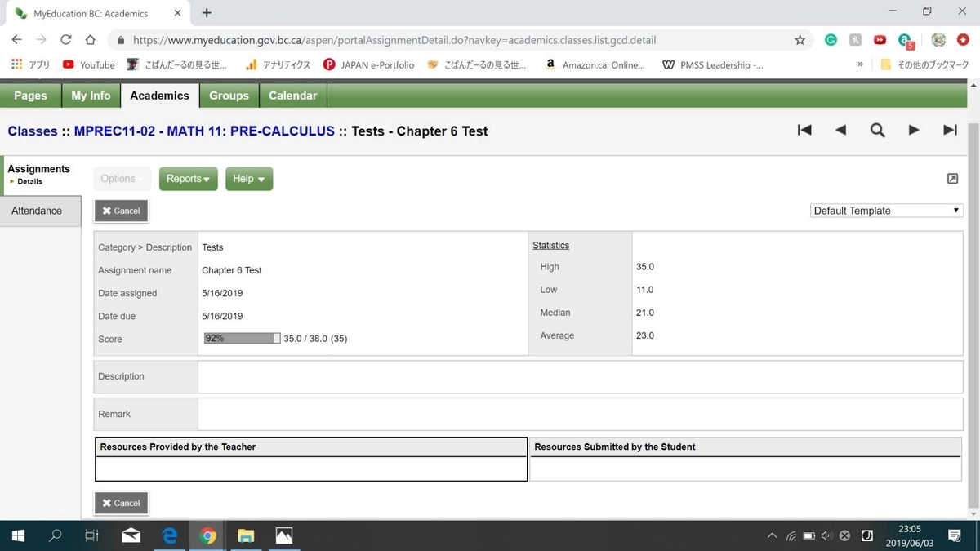Open the Options dropdown menu
This screenshot has width=980, height=551.
[122, 179]
